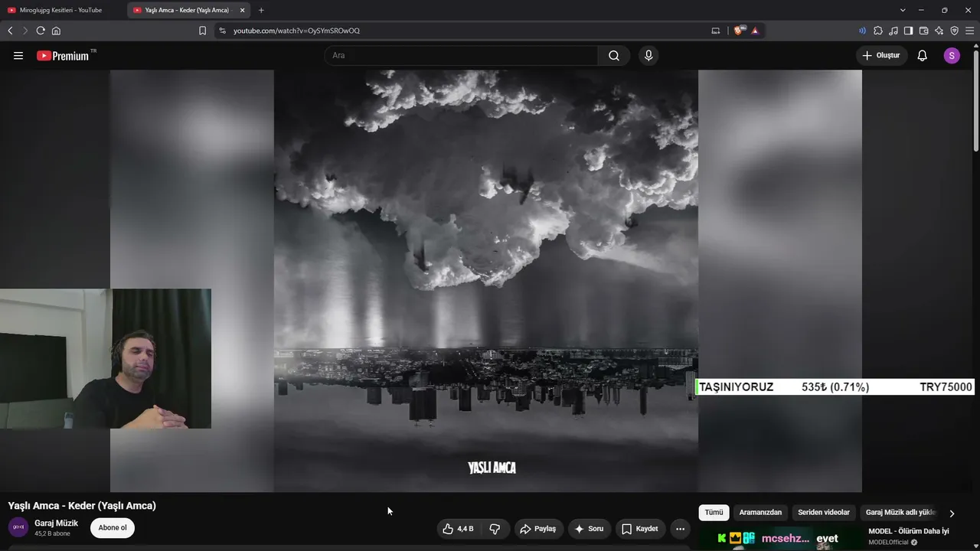Open the VPN shield icon

(954, 31)
